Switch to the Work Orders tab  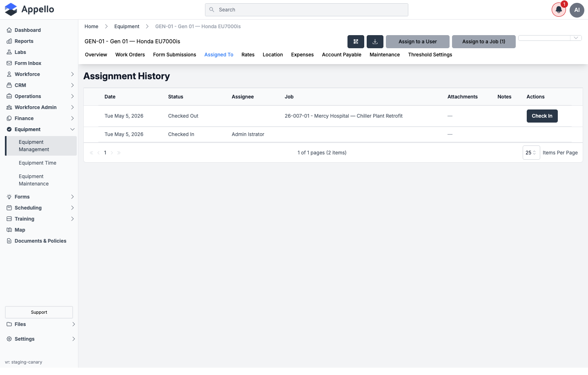click(x=130, y=55)
